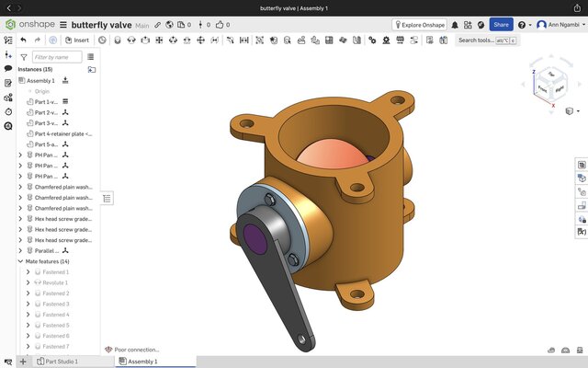The height and width of the screenshot is (368, 588).
Task: Click the Insert button
Action: 77,40
